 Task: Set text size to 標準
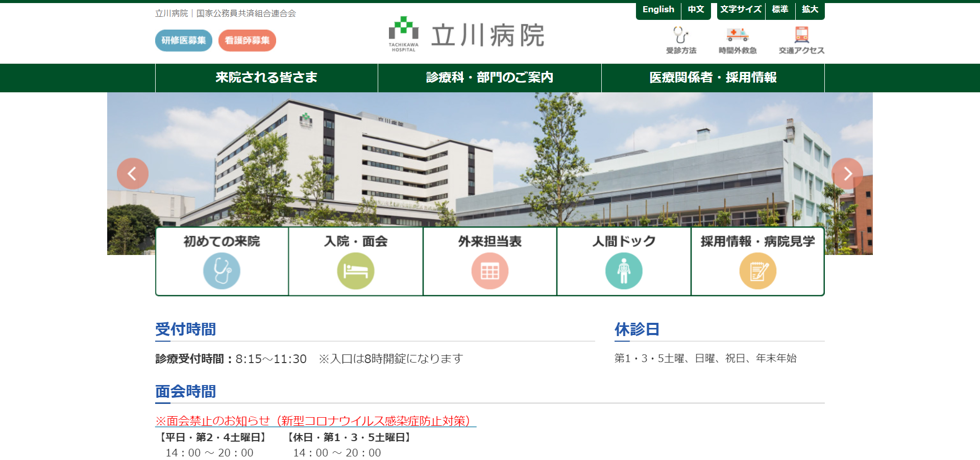point(780,10)
